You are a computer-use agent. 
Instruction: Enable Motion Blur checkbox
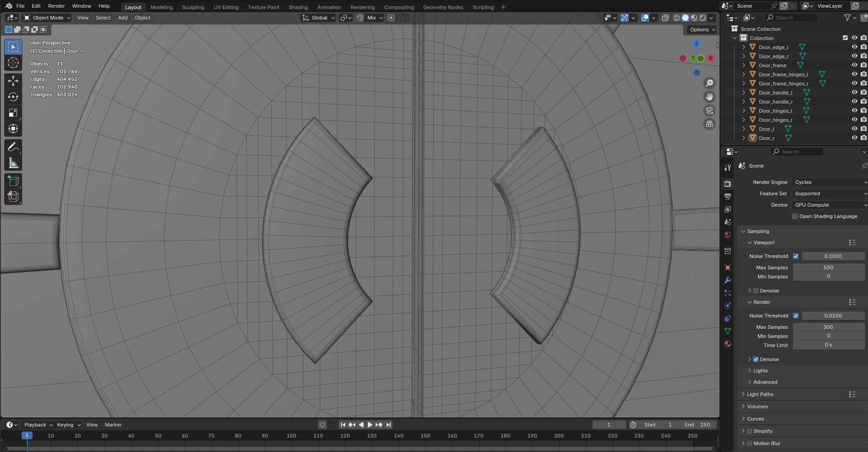tap(749, 443)
